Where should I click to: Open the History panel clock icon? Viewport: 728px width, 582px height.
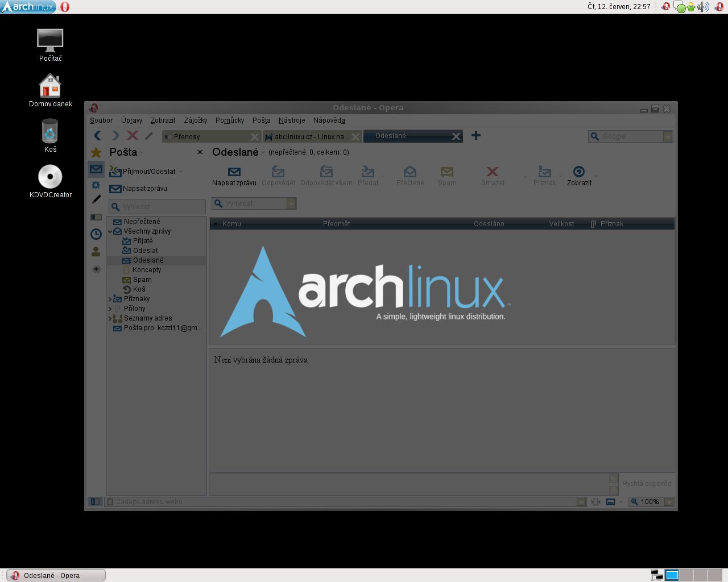click(x=96, y=234)
